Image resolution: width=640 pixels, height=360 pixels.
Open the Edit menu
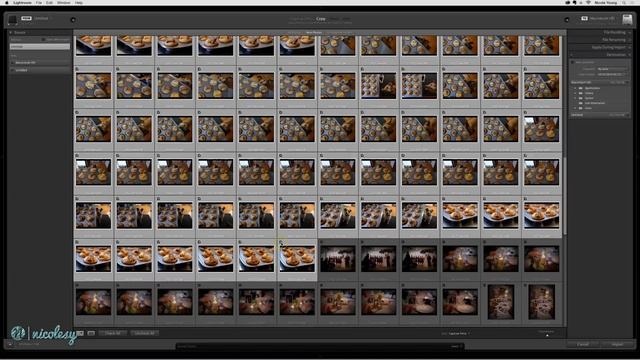(49, 2)
